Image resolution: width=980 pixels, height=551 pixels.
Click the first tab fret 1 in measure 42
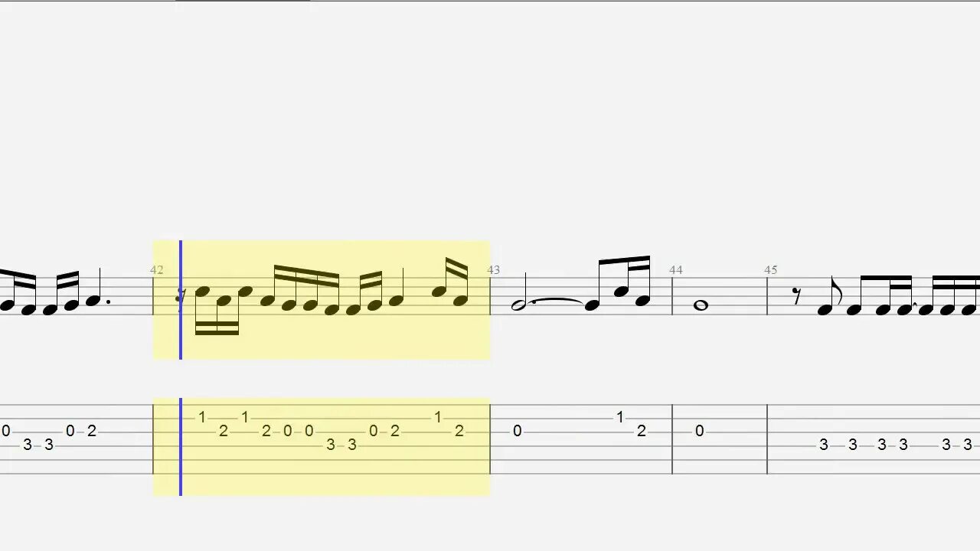pyautogui.click(x=202, y=418)
